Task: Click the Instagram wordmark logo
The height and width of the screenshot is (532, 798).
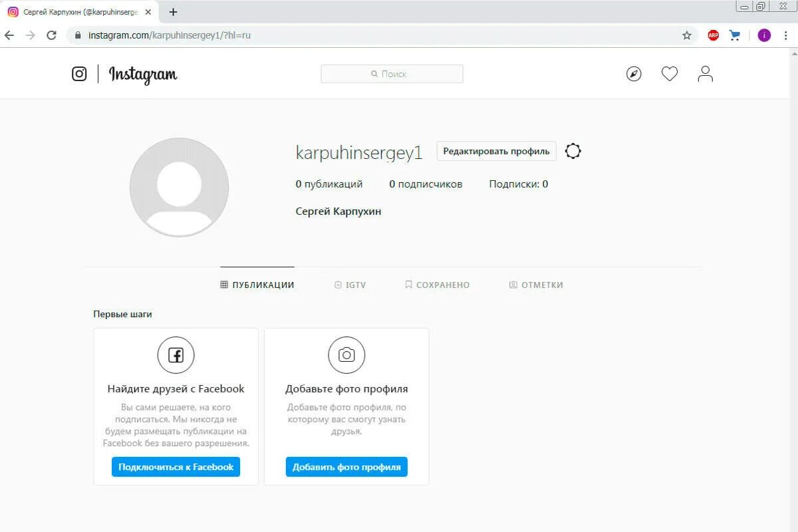Action: point(143,74)
